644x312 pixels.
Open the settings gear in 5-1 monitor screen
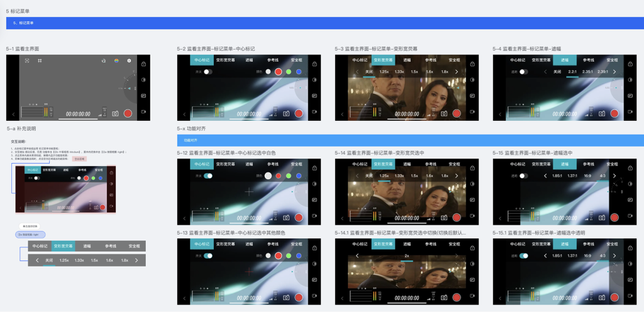128,61
